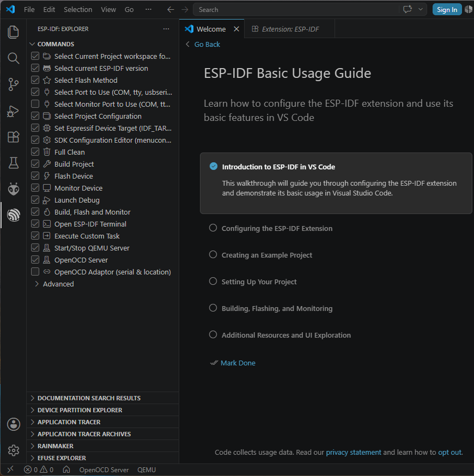Open the Search view in activity bar

pyautogui.click(x=13, y=58)
